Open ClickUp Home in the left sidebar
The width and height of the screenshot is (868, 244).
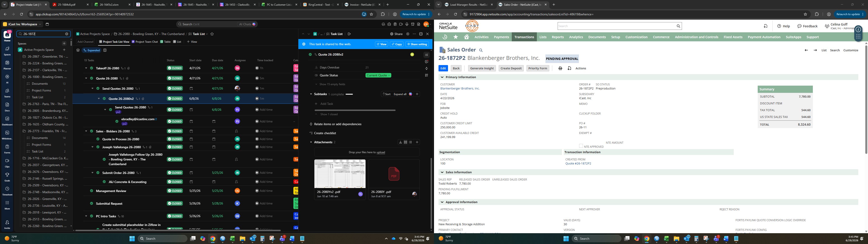pyautogui.click(x=7, y=36)
